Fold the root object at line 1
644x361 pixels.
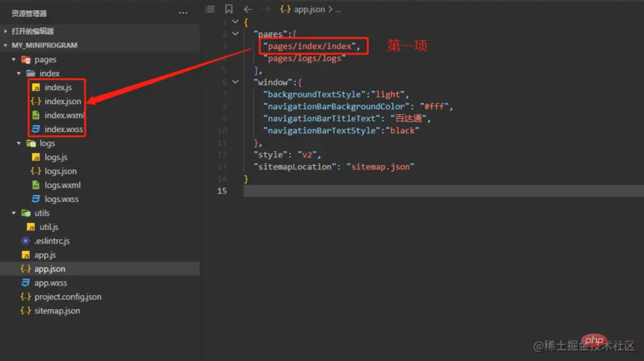tap(236, 22)
